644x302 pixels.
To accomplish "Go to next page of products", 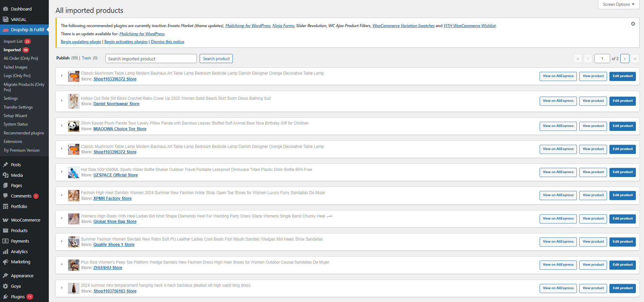I will 625,59.
